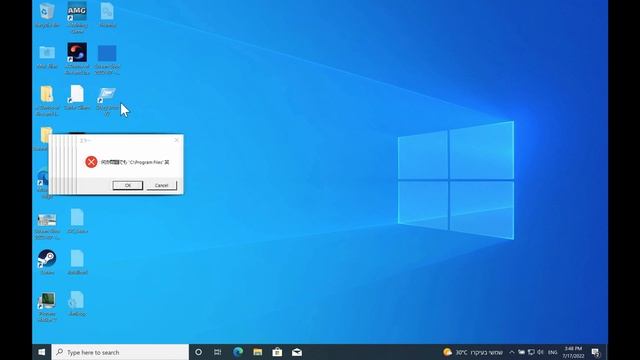This screenshot has width=640, height=360.
Task: Open the network tray icon
Action: point(531,352)
